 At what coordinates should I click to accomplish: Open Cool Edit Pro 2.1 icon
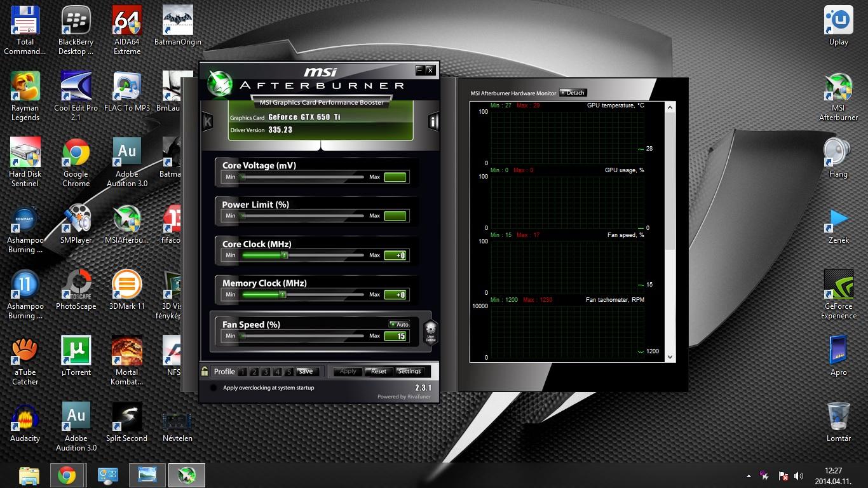(76, 97)
